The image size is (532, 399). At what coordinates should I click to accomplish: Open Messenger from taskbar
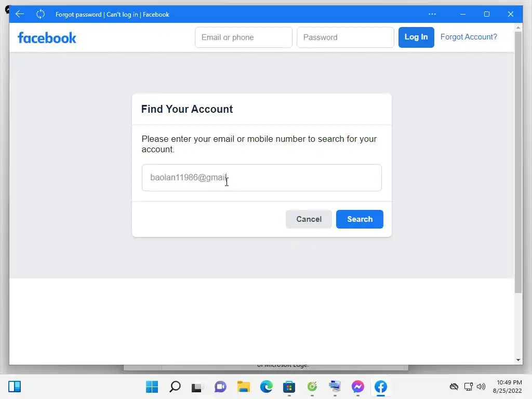[358, 387]
